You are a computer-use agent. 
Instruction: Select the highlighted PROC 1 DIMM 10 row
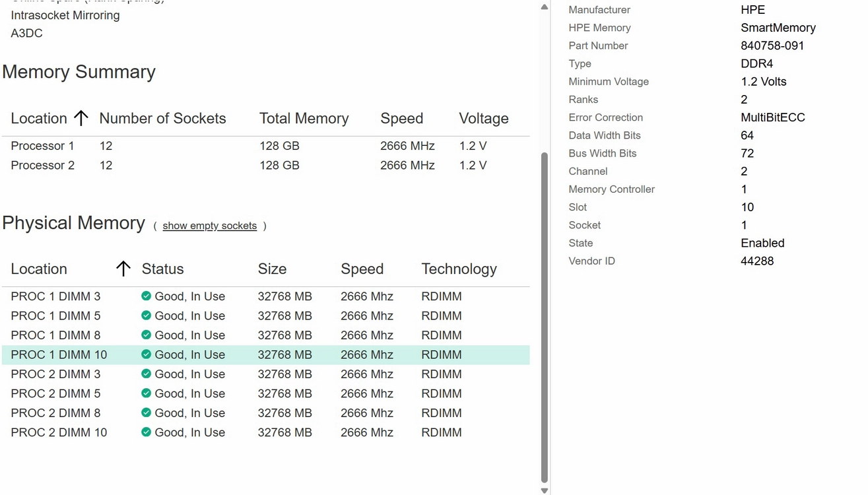tap(265, 354)
